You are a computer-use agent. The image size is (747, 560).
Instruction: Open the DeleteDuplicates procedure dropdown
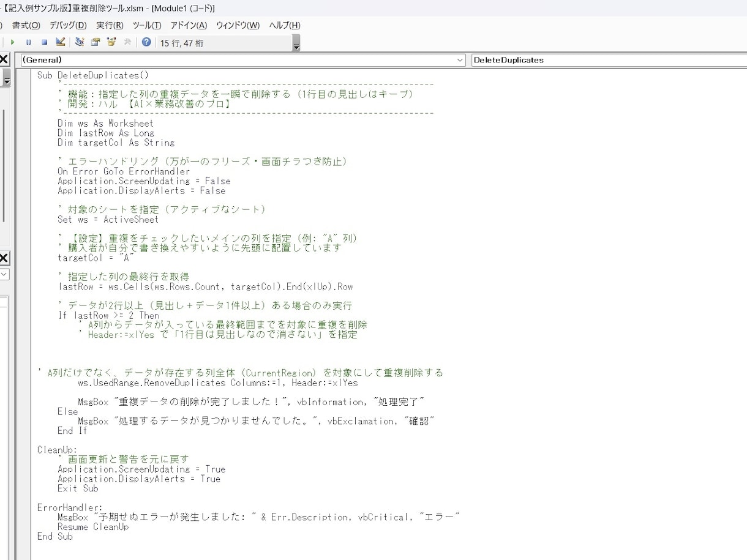click(x=609, y=60)
